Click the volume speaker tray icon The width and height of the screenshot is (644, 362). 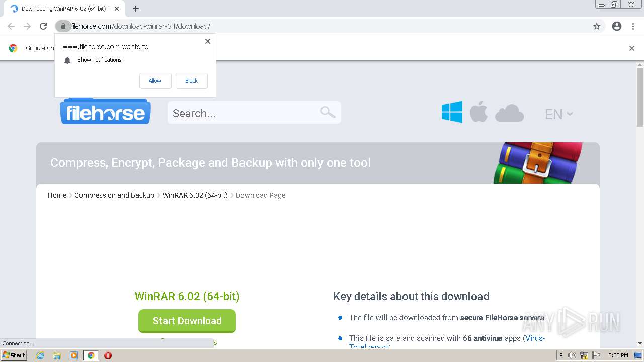[x=572, y=355]
